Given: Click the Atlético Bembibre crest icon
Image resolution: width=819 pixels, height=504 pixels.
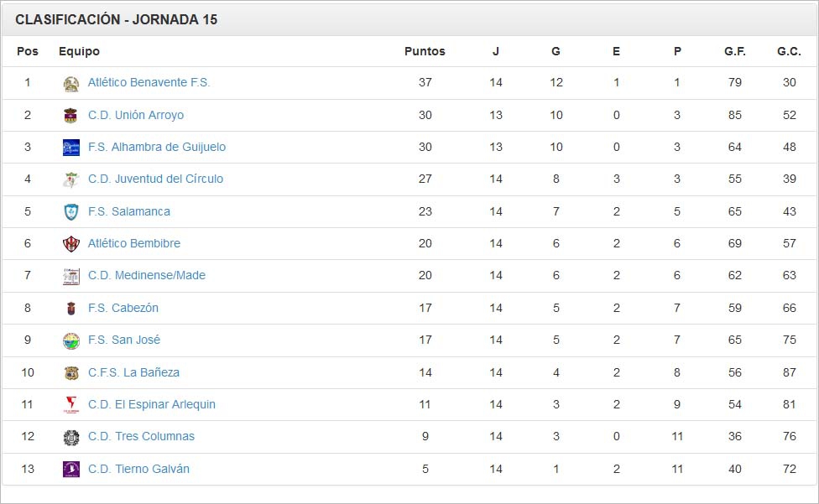Looking at the screenshot, I should pyautogui.click(x=71, y=243).
